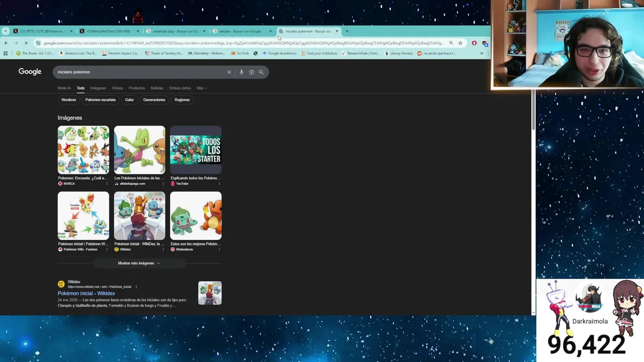Viewport: 644px width, 362px height.
Task: Open the Pokémon Wiki Fandom image
Action: (x=83, y=216)
